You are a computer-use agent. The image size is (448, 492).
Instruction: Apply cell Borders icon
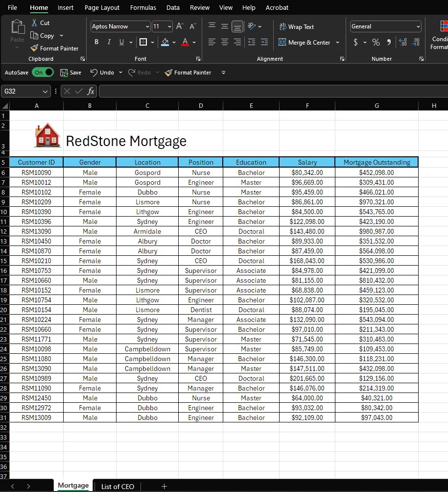click(x=143, y=42)
